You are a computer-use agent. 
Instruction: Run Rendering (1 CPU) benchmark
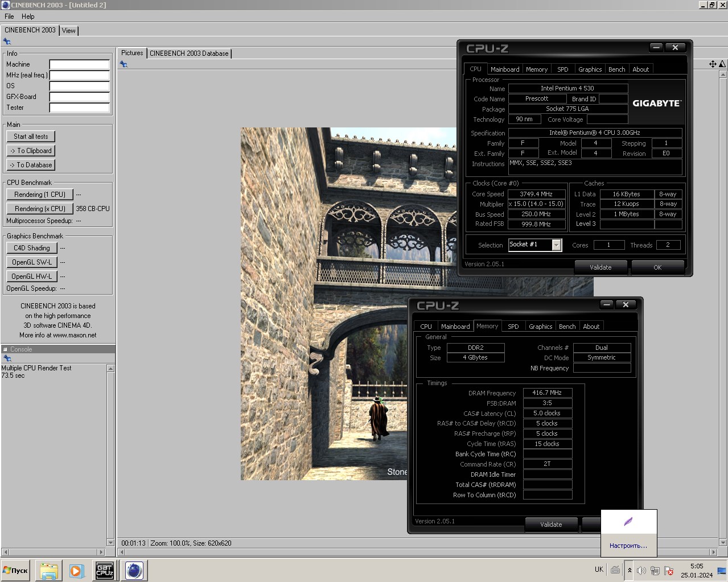(x=40, y=195)
